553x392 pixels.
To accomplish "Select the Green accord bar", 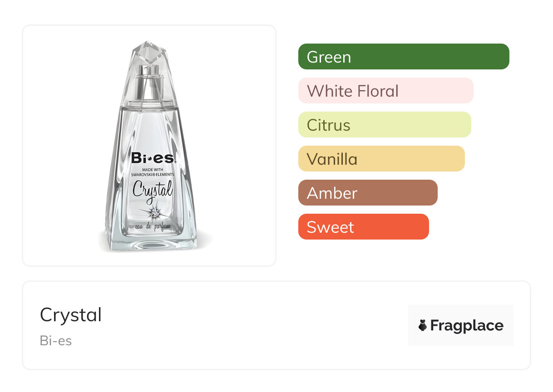I will tap(404, 57).
